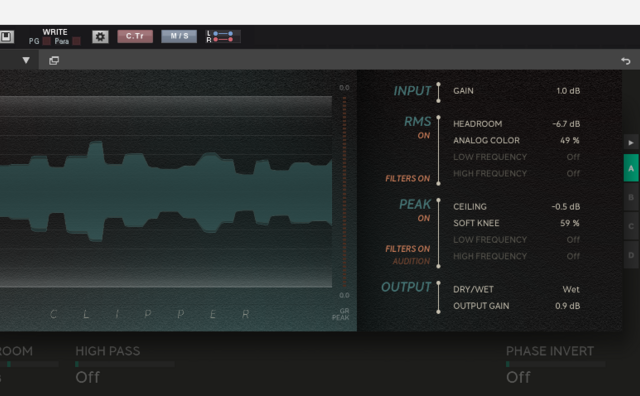Click the ANALOG COLOR parameter label
This screenshot has width=640, height=396.
(x=487, y=140)
